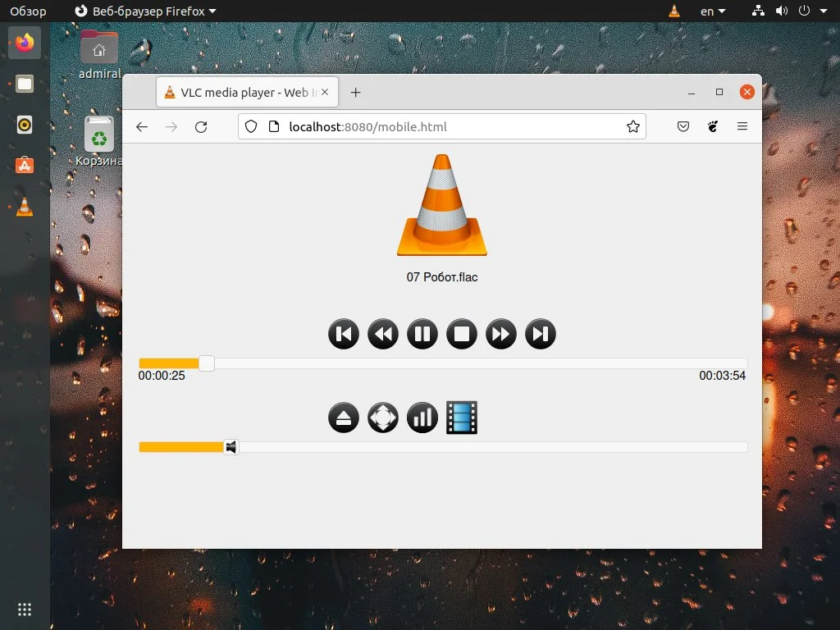Click the eject/open media icon
Viewport: 840px width, 630px height.
343,418
